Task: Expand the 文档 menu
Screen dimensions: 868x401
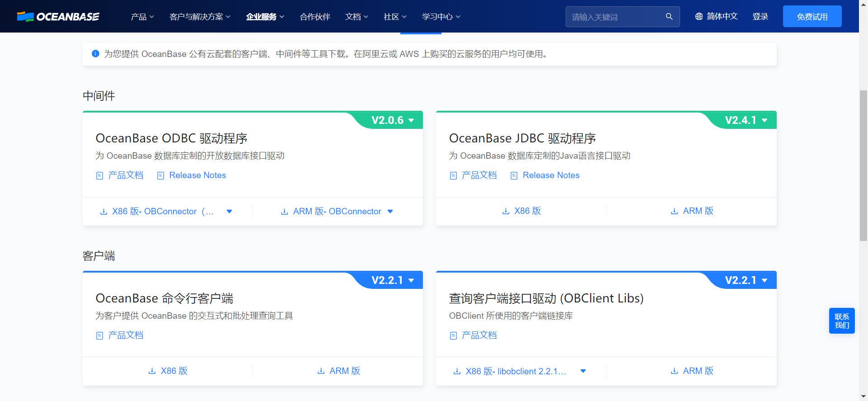Action: coord(357,17)
